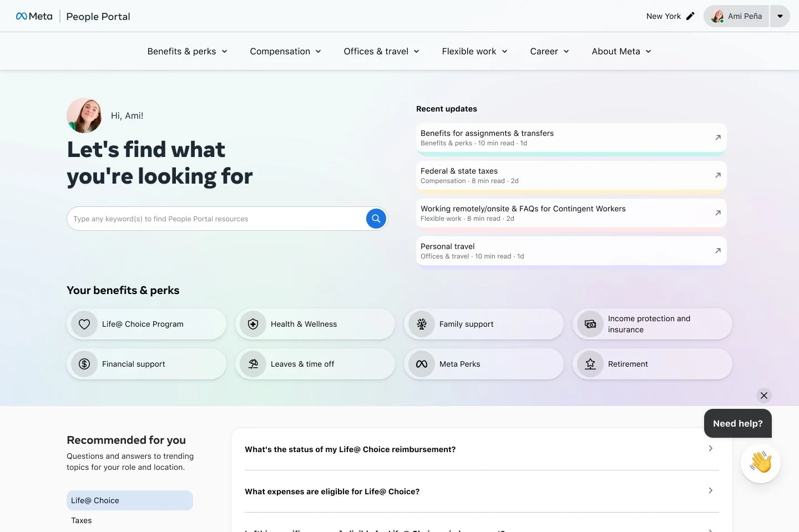The image size is (799, 532).
Task: Open the Family support label
Action: [466, 324]
